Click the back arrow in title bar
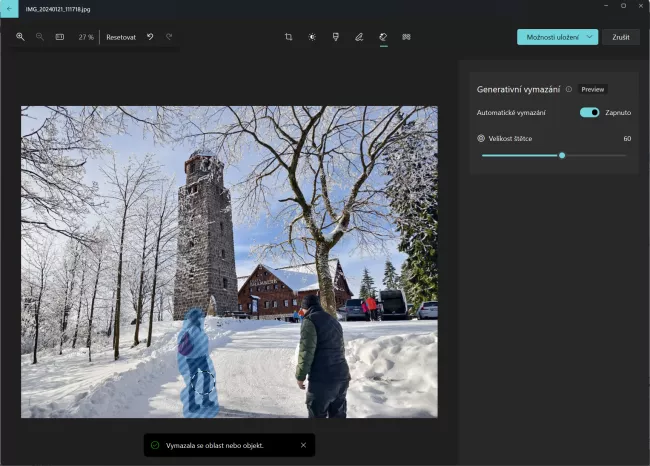Image resolution: width=650 pixels, height=466 pixels. pyautogui.click(x=9, y=9)
